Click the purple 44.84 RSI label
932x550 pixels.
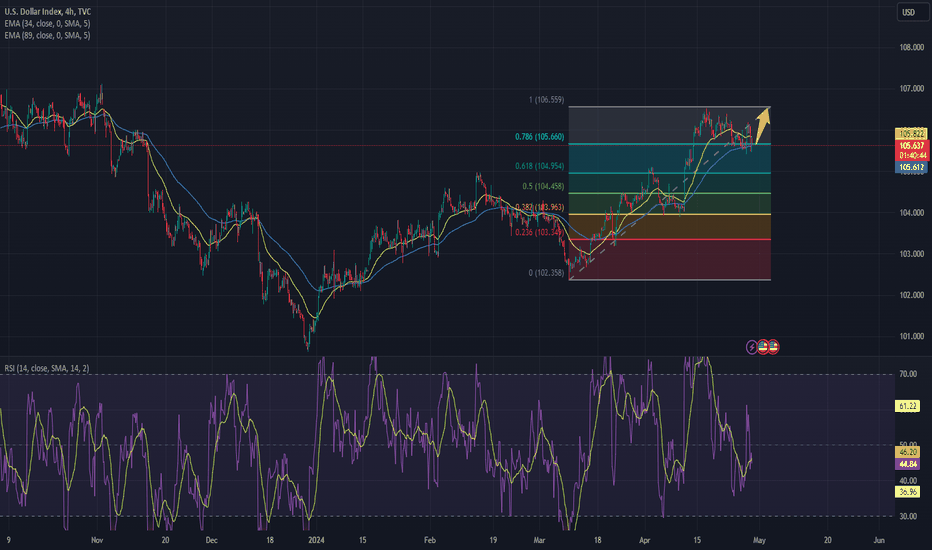(908, 464)
